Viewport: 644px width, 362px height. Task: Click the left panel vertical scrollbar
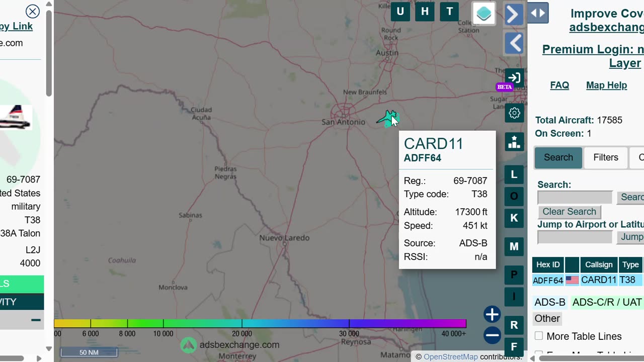pos(49,53)
